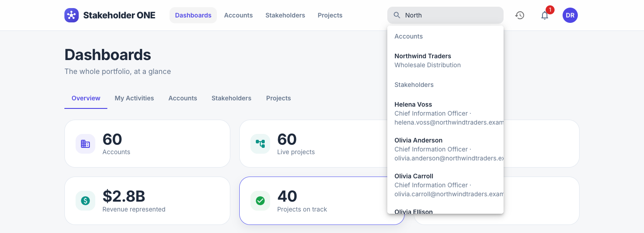The image size is (644, 233).
Task: Open Stakeholders in the top navigation
Action: 285,15
